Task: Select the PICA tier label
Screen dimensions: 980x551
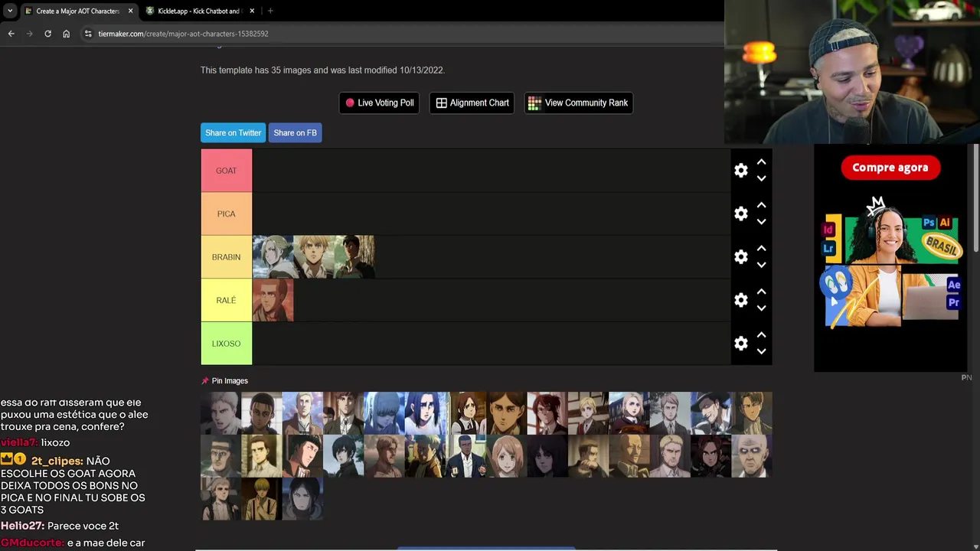Action: pos(226,214)
